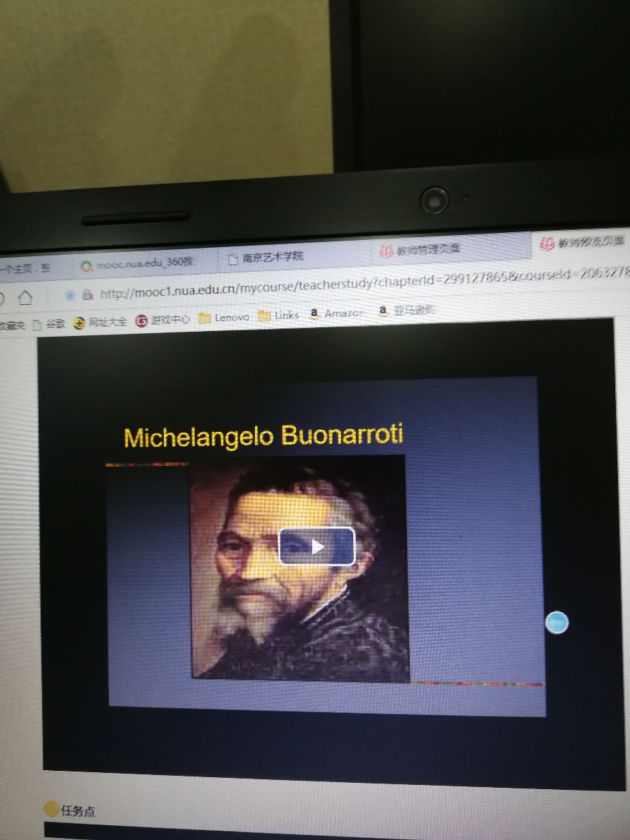The height and width of the screenshot is (840, 630).
Task: Click the site security icon before URL
Action: tap(88, 294)
